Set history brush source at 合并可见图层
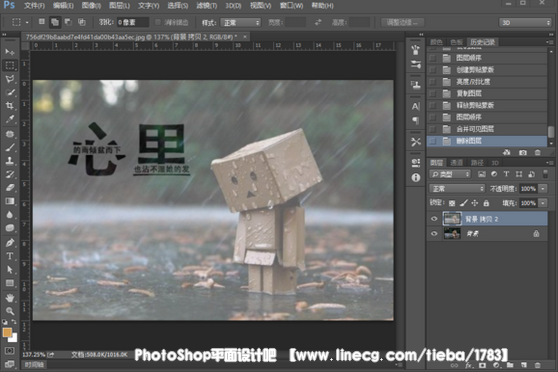Viewport: 558px width, 372px height. click(x=432, y=129)
